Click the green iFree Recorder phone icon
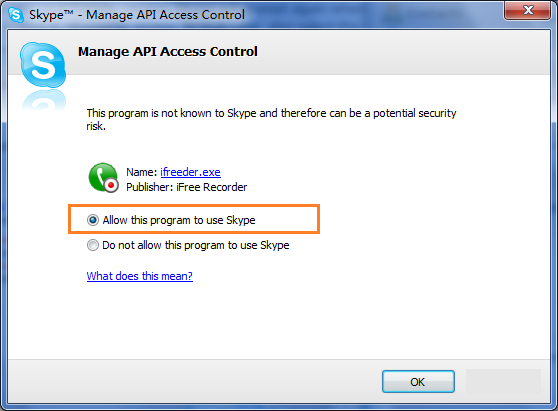 coord(103,178)
